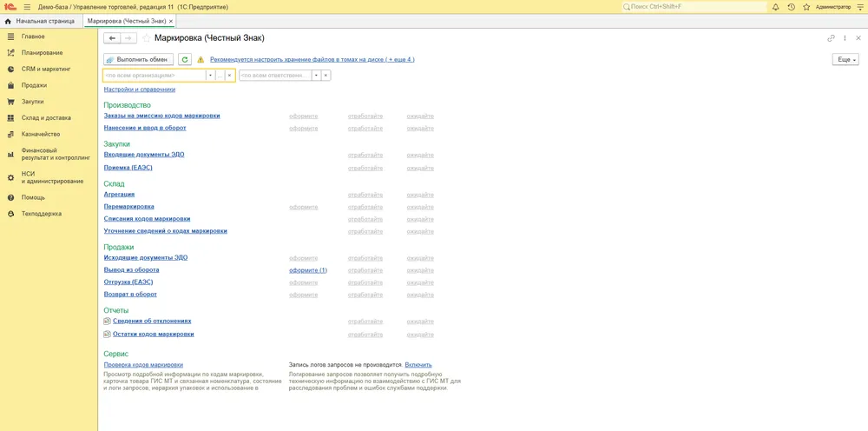Viewport: 868px width, 431px height.
Task: Open the notifications bell
Action: (x=775, y=7)
